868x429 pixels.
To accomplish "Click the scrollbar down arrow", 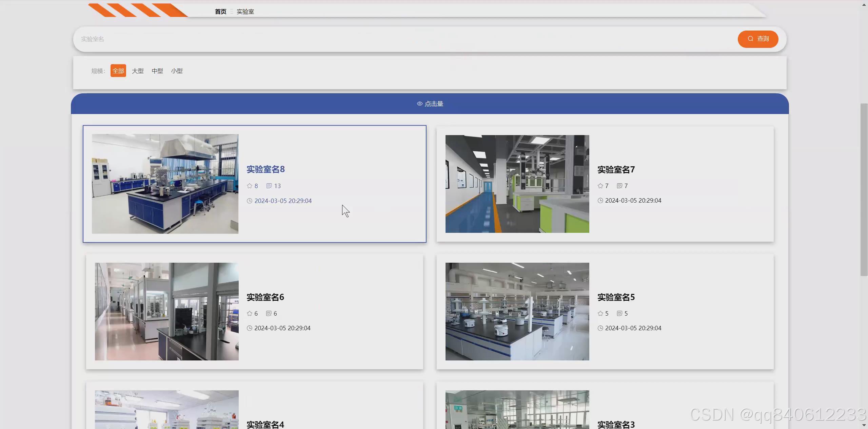I will click(864, 425).
